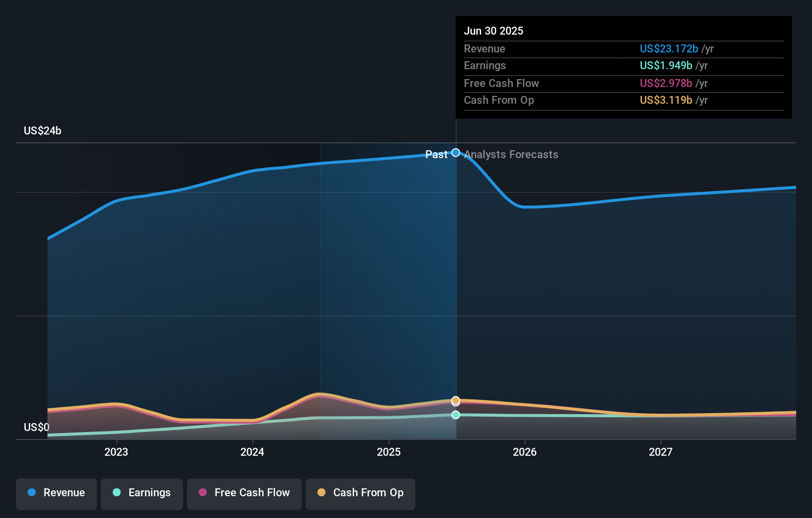Toggle the Revenue series in the legend
The image size is (812, 518).
pyautogui.click(x=56, y=494)
